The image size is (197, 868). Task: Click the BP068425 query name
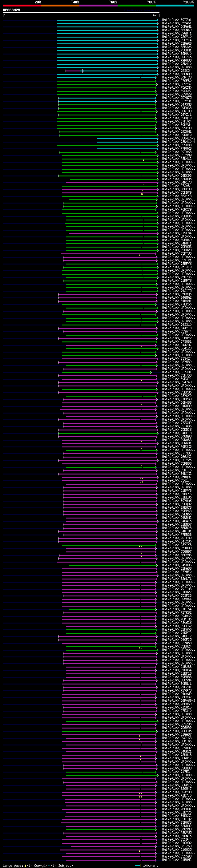tap(11, 10)
